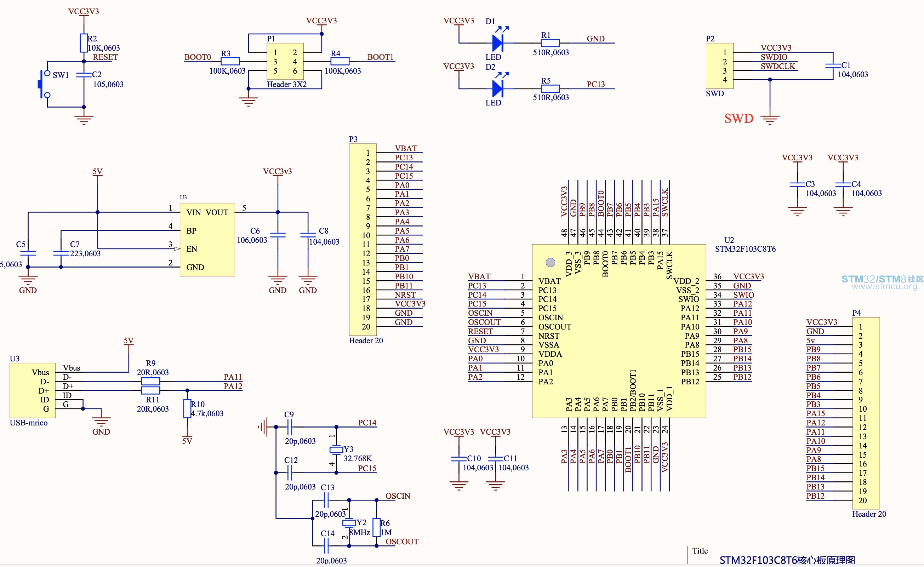Click the PC13 net label near R5
This screenshot has width=924, height=567.
click(595, 84)
